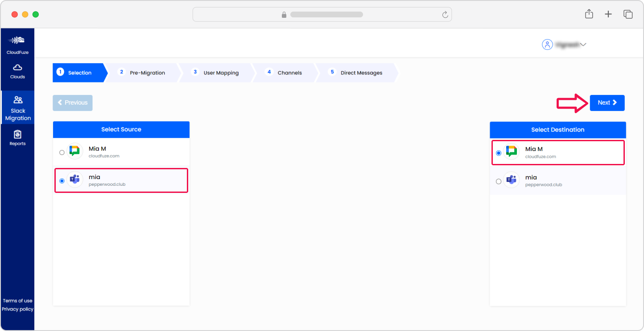The height and width of the screenshot is (331, 644).
Task: Select Mia M radio button in Destination
Action: [499, 153]
